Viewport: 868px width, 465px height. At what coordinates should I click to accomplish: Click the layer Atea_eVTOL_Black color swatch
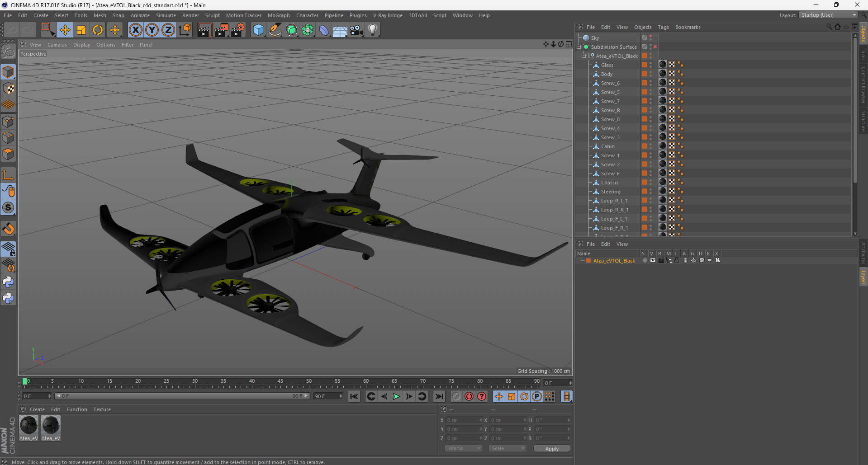coord(588,261)
